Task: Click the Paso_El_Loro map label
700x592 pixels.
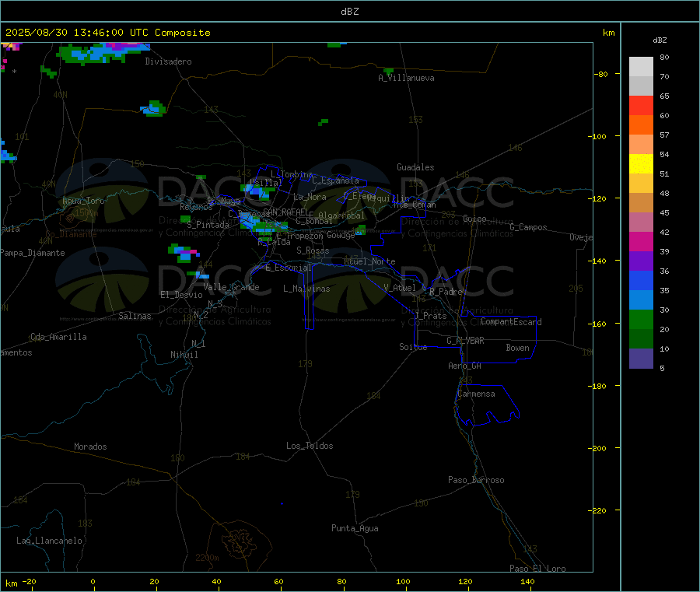Action: (537, 568)
